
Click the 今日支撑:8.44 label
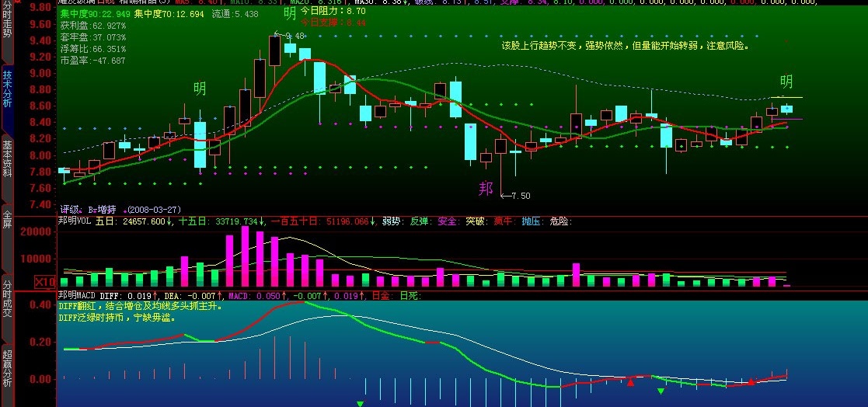tap(333, 23)
